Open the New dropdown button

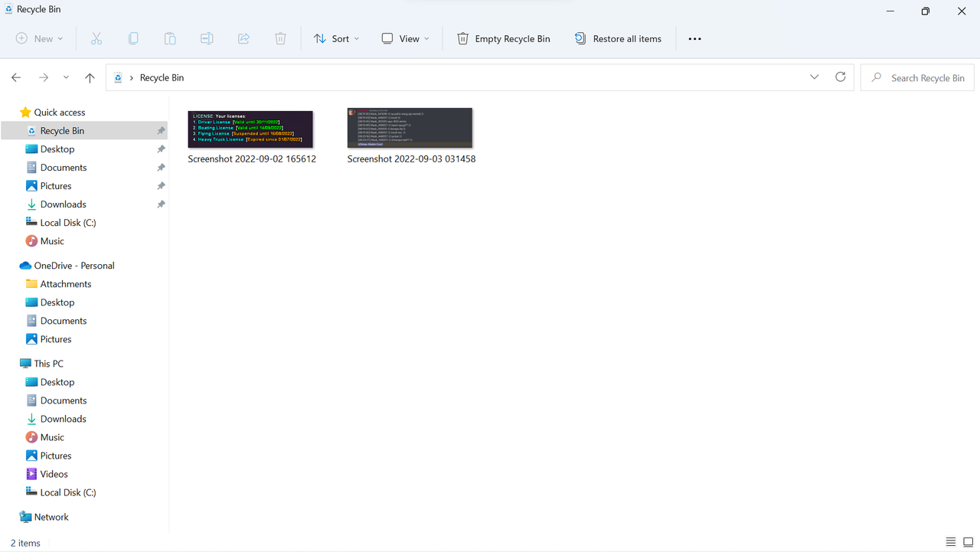tap(40, 38)
